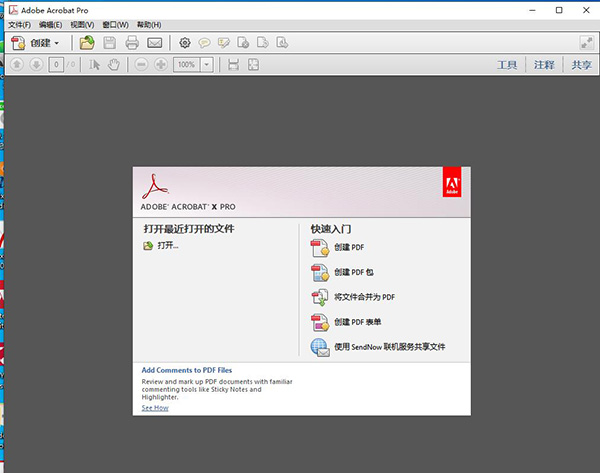
Task: Click the SendNow globe envelope icon
Action: (x=320, y=347)
